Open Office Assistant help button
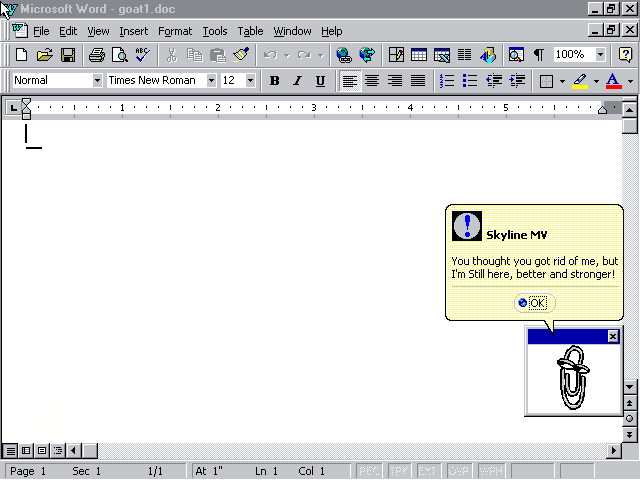Image resolution: width=640 pixels, height=480 pixels. (x=625, y=55)
